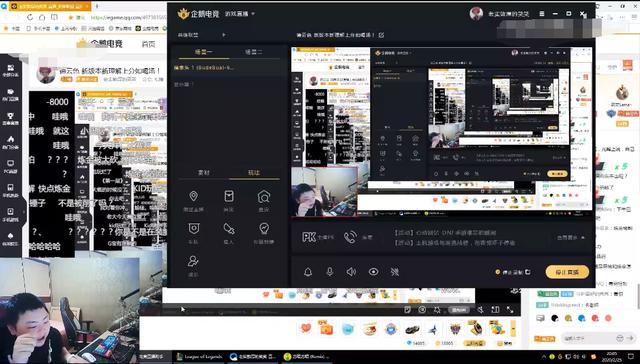Viewport: 640px width, 364px height.
Task: Open the second 【活动】 announcement link
Action: [454, 243]
